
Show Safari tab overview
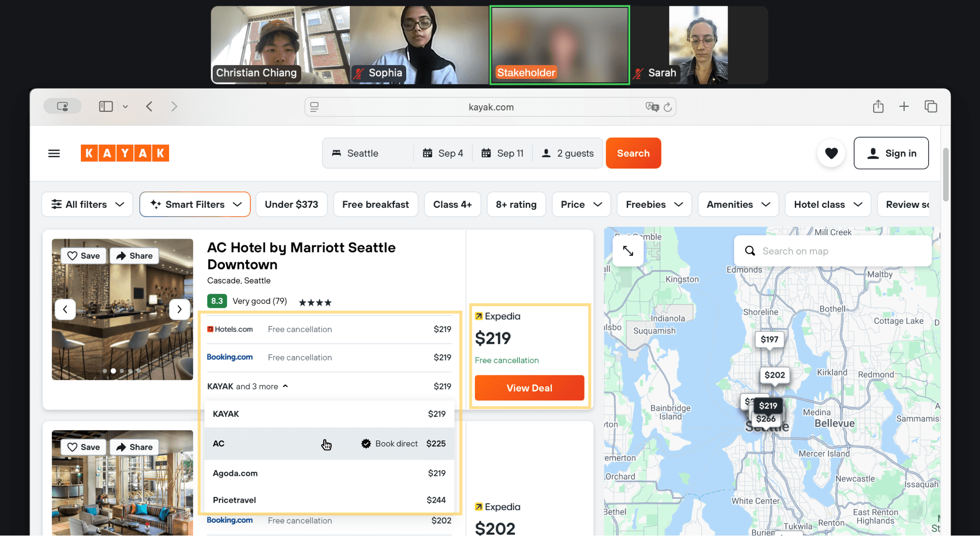[931, 106]
